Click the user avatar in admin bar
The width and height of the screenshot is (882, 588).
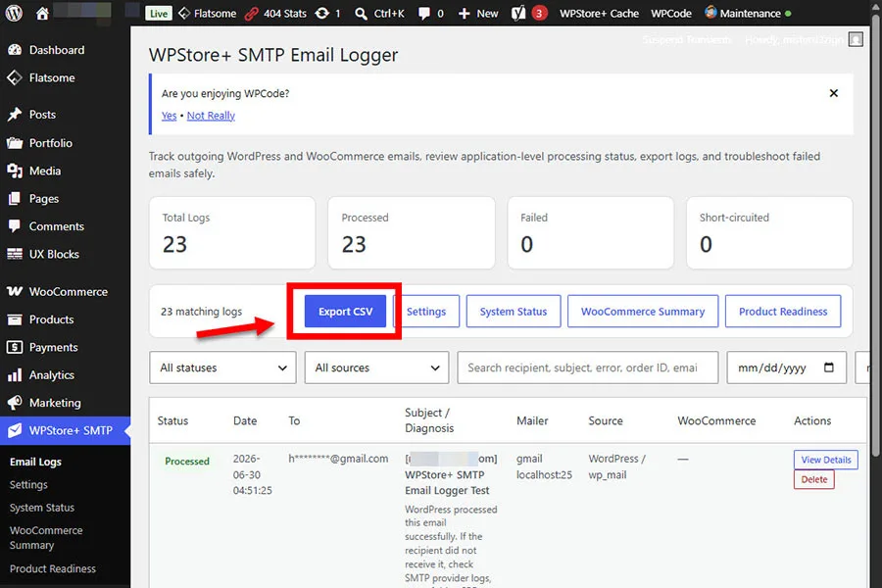[x=856, y=39]
